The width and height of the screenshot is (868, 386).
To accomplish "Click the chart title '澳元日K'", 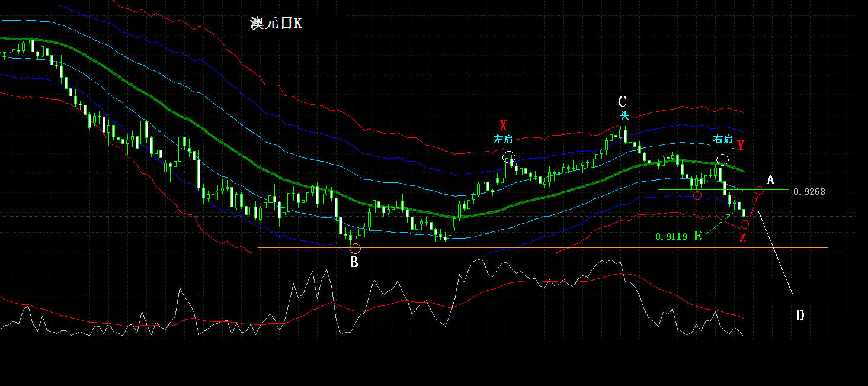I will (x=276, y=24).
